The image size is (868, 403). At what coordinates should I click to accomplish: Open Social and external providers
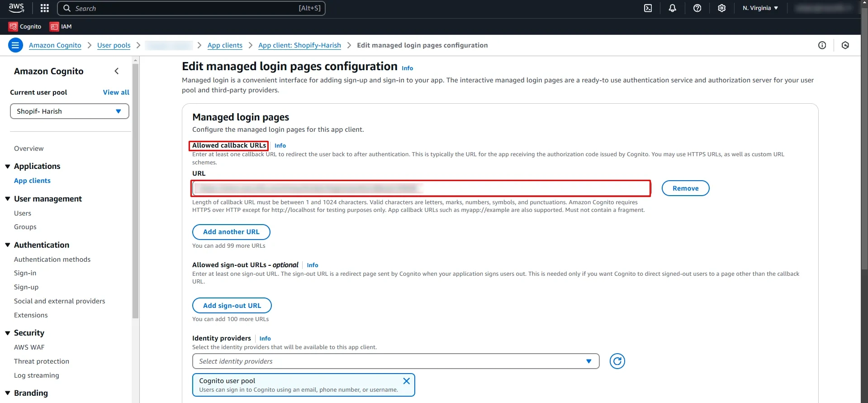click(59, 301)
